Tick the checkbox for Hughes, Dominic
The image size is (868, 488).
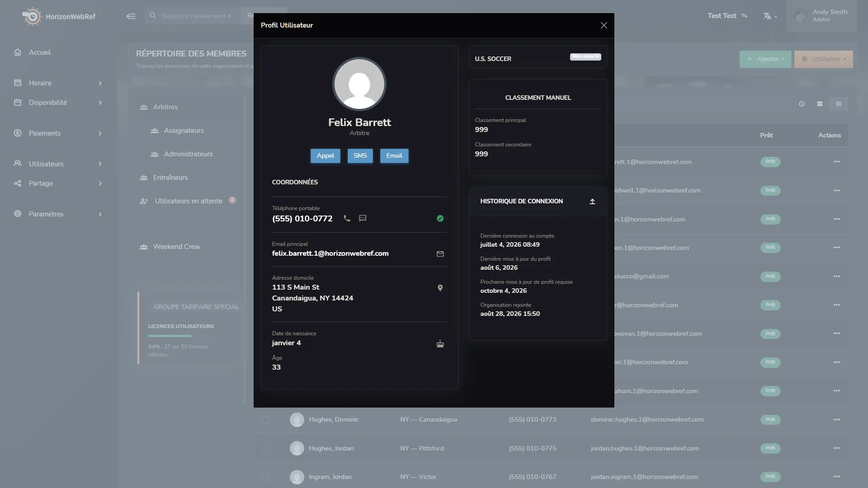pyautogui.click(x=265, y=420)
